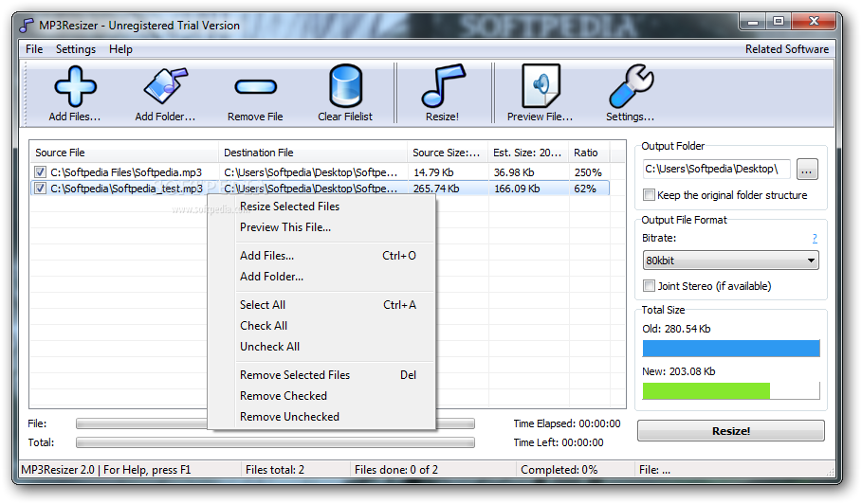Screen dimensions: 862x504
Task: Enable Keep the original folder structure
Action: coord(650,195)
